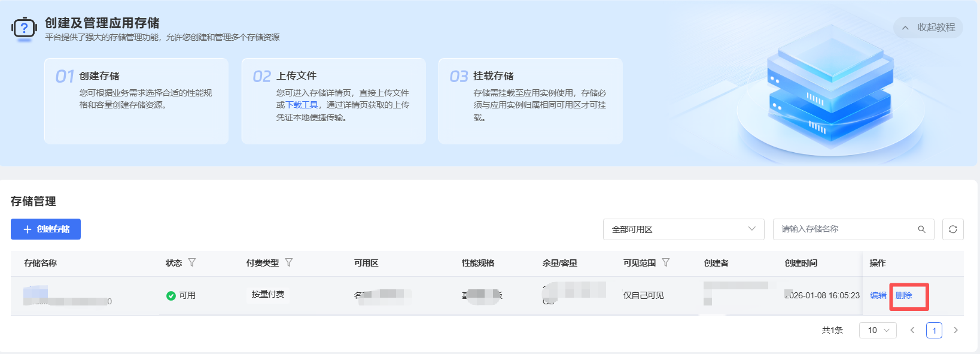This screenshot has height=354, width=980.
Task: Open the status column filter icon
Action: [192, 263]
